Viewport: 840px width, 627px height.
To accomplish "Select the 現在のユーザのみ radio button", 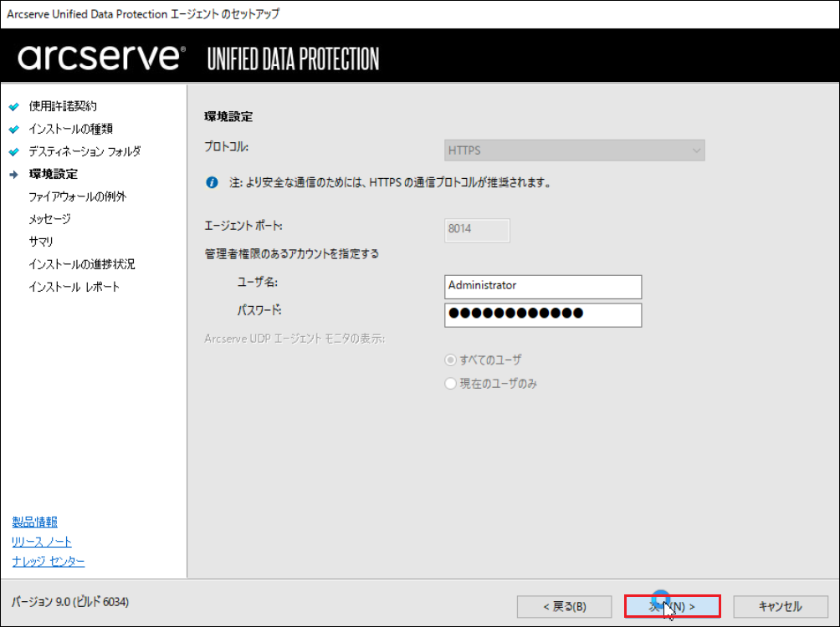I will [450, 384].
